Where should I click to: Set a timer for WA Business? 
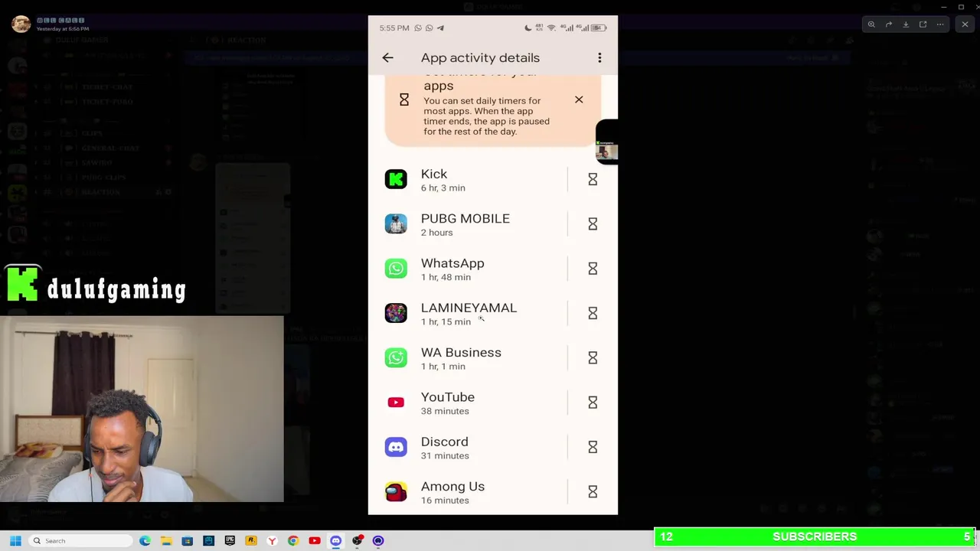click(x=593, y=357)
